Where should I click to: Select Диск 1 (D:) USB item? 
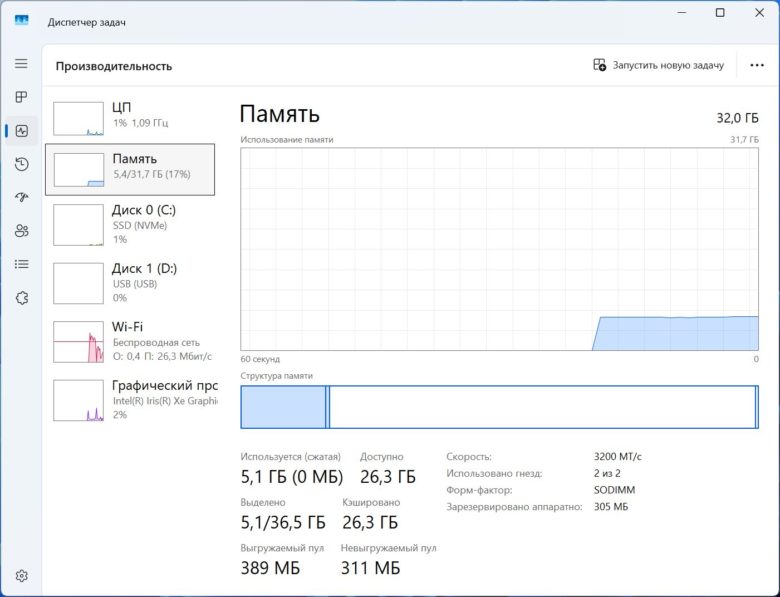coord(130,283)
